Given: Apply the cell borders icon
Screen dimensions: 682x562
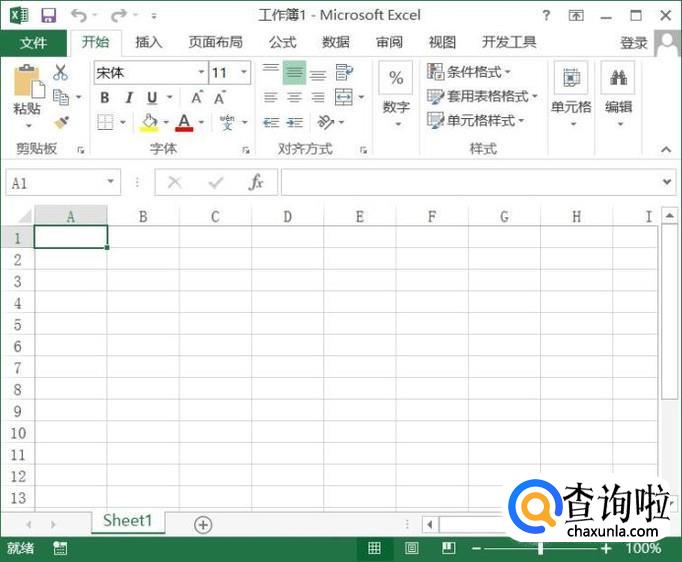Looking at the screenshot, I should 105,122.
